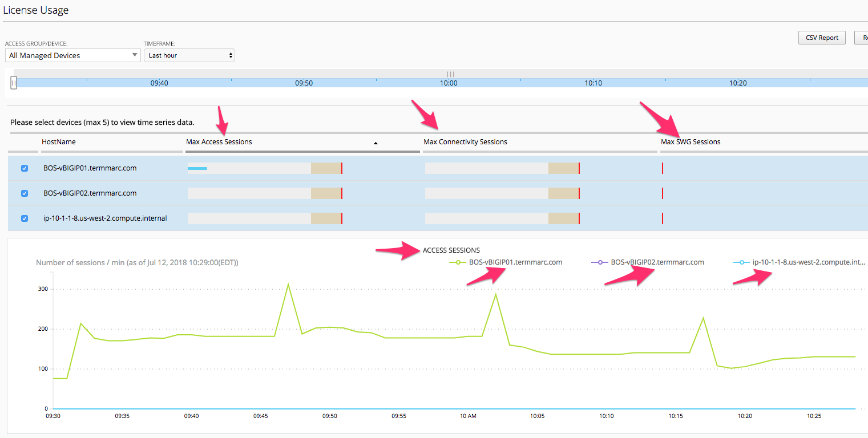Sort by the HostName column header
The width and height of the screenshot is (868, 438).
coord(58,142)
